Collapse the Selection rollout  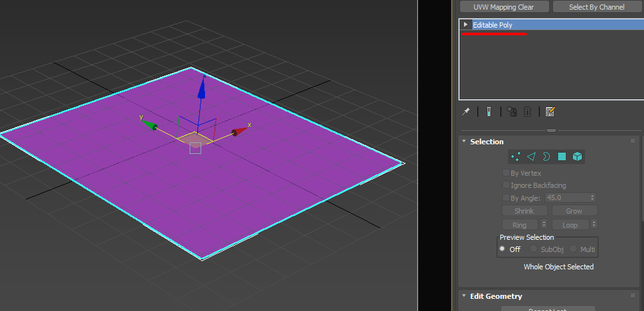point(464,141)
